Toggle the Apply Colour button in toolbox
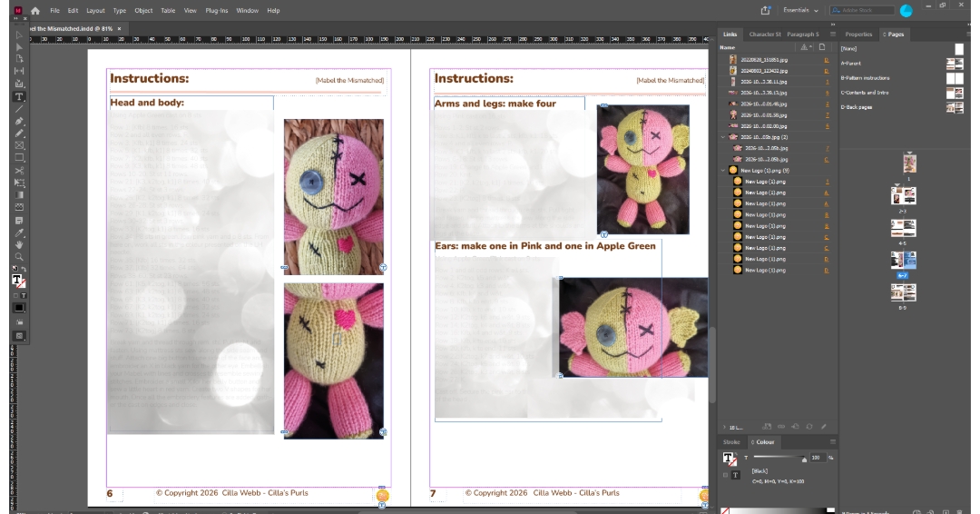Image resolution: width=980 pixels, height=514 pixels. click(19, 308)
